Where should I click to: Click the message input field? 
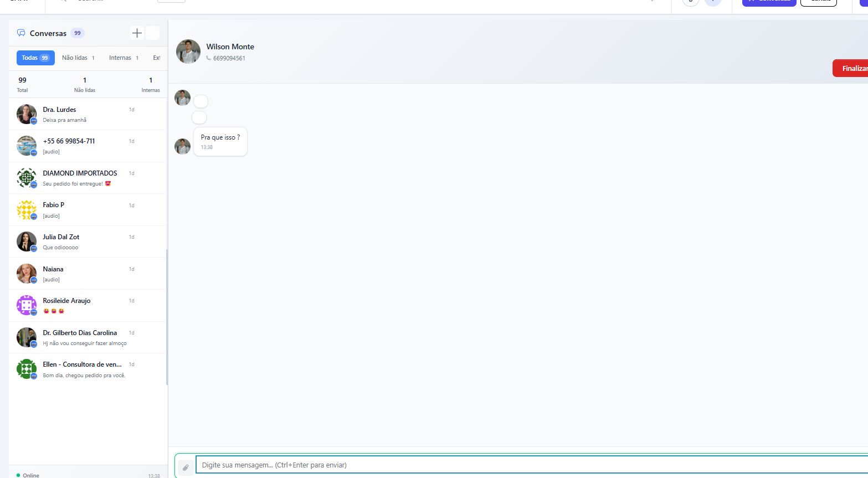point(499,465)
